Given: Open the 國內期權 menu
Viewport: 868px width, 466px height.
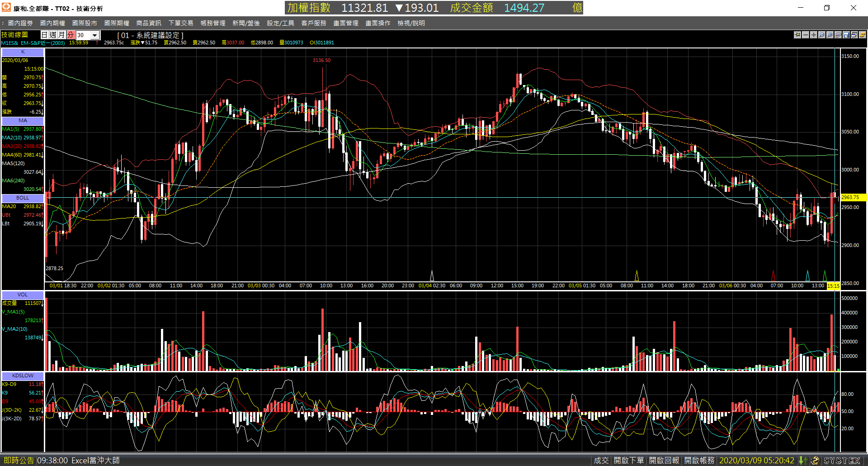Looking at the screenshot, I should click(x=52, y=23).
